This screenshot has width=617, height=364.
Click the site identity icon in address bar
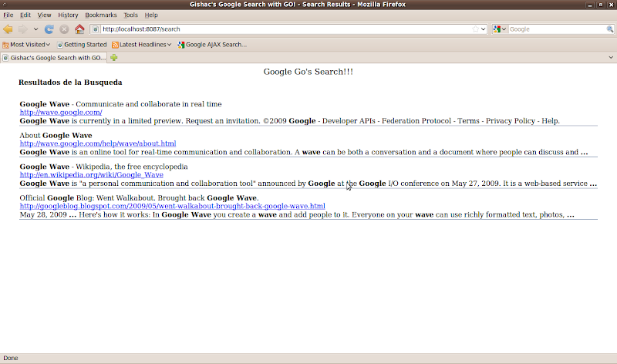point(96,29)
